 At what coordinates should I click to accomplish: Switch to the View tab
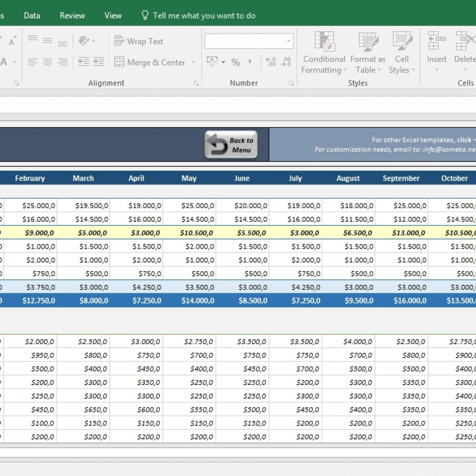[113, 15]
